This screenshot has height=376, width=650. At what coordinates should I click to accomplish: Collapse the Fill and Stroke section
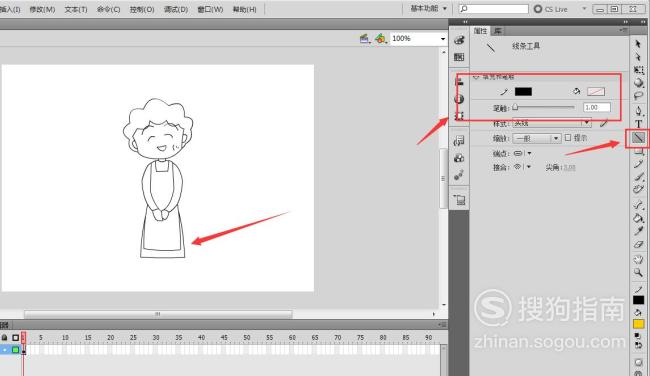[476, 77]
